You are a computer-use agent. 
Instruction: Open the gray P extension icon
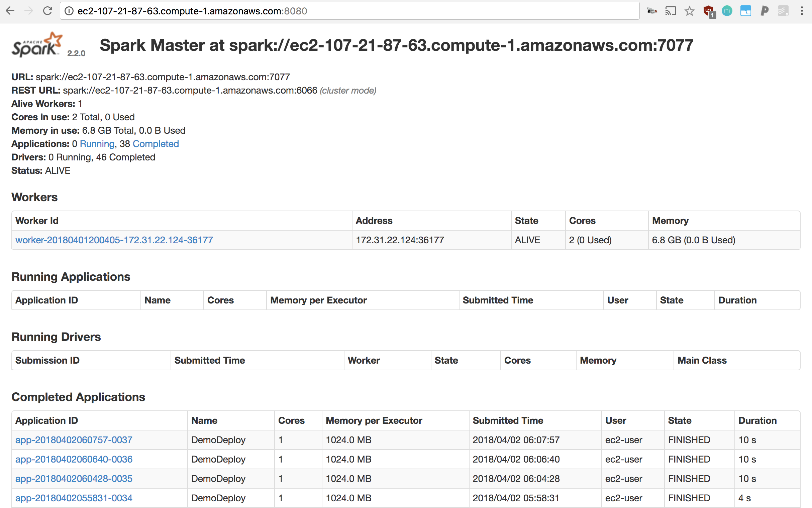765,11
